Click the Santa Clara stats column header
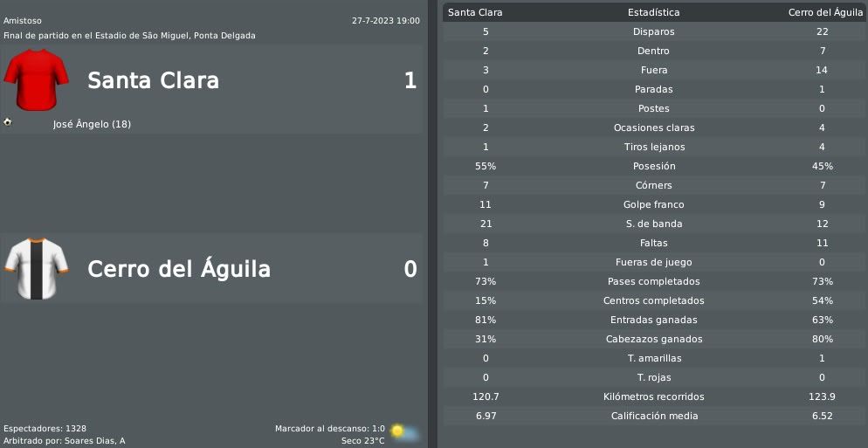Screen dimensions: 868x448 point(475,12)
